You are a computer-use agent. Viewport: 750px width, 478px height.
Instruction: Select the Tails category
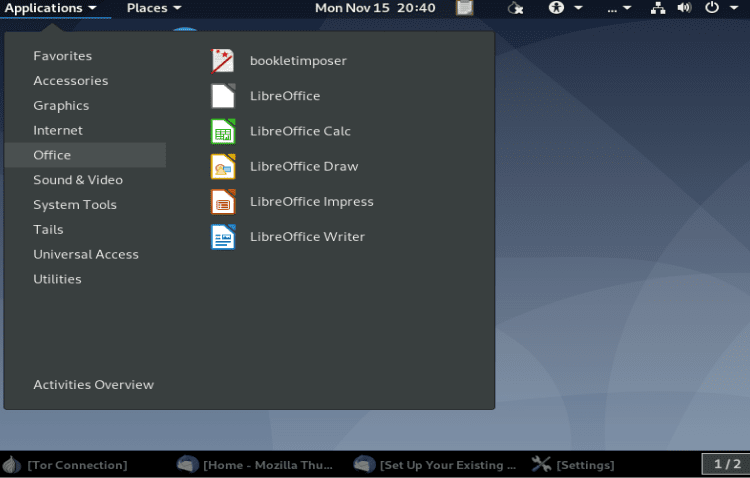48,230
